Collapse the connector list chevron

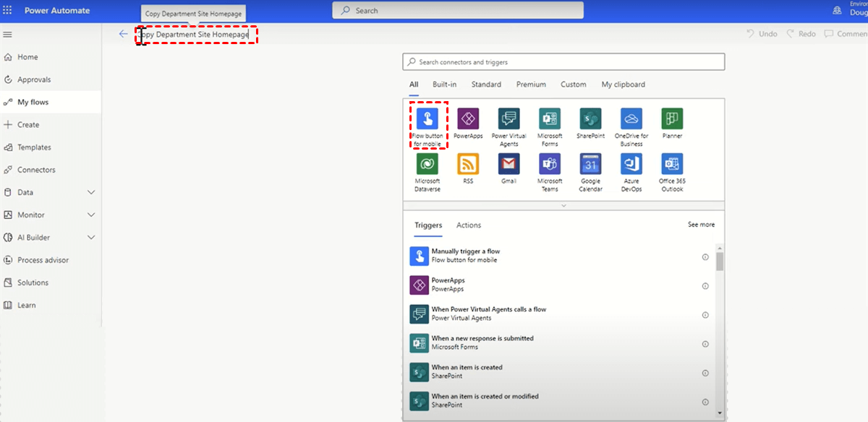[563, 206]
